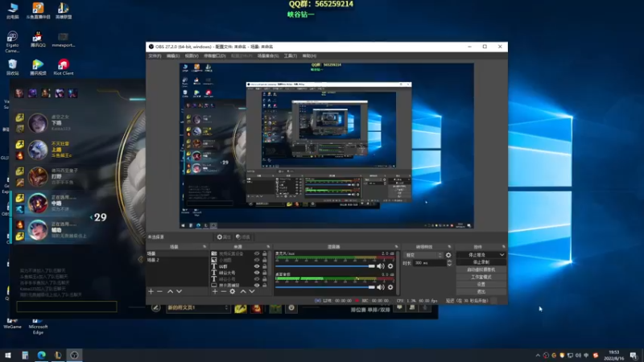Click the chat input box in League client

[67, 306]
